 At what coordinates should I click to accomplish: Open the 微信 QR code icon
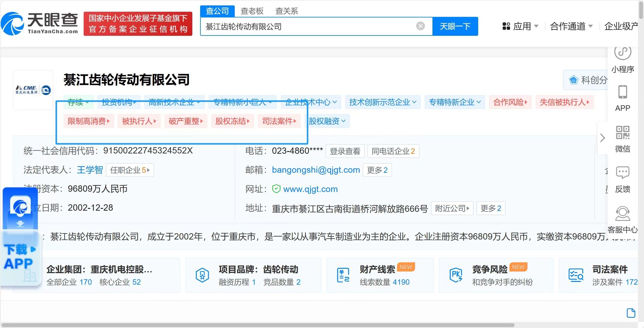coord(622,133)
